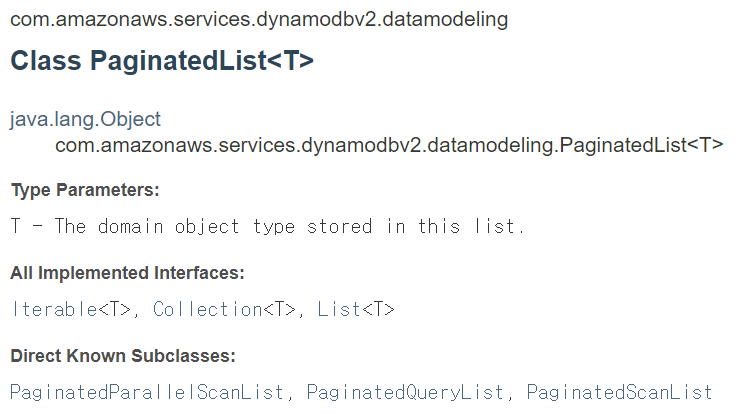Viewport: 750px width, 414px height.
Task: Click the word domain in the description
Action: [131, 226]
